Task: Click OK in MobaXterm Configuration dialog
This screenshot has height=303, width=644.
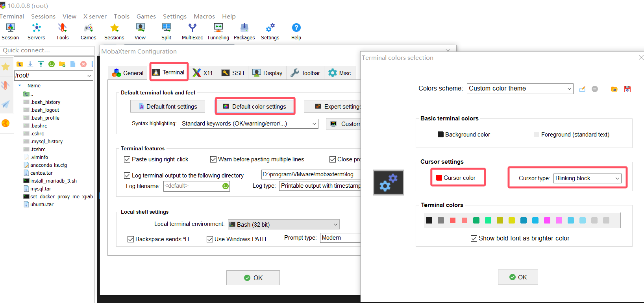Action: pos(253,278)
